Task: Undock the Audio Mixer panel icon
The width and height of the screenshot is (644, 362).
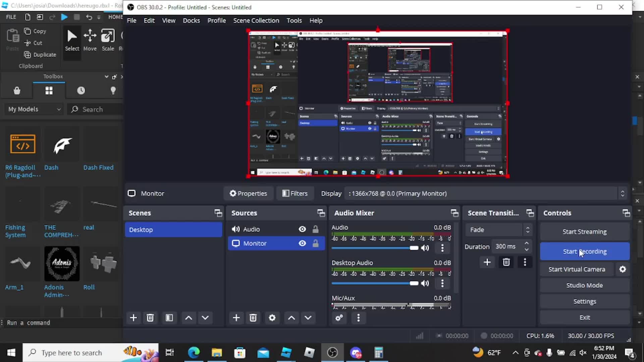Action: 454,213
